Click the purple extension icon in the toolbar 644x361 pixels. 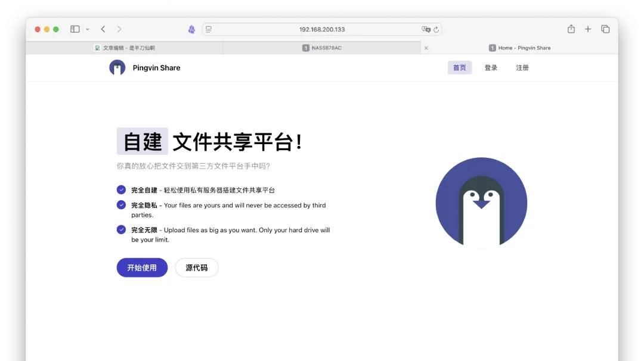pyautogui.click(x=191, y=29)
